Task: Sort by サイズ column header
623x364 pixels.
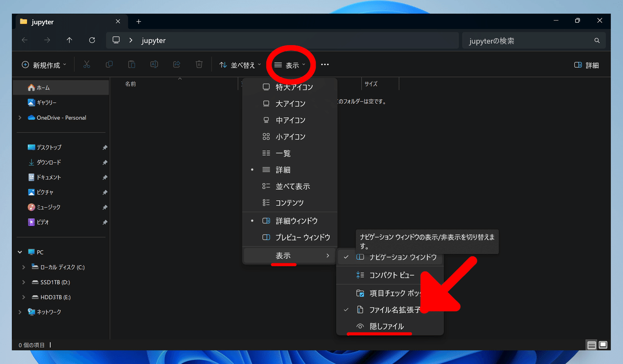Action: click(371, 83)
